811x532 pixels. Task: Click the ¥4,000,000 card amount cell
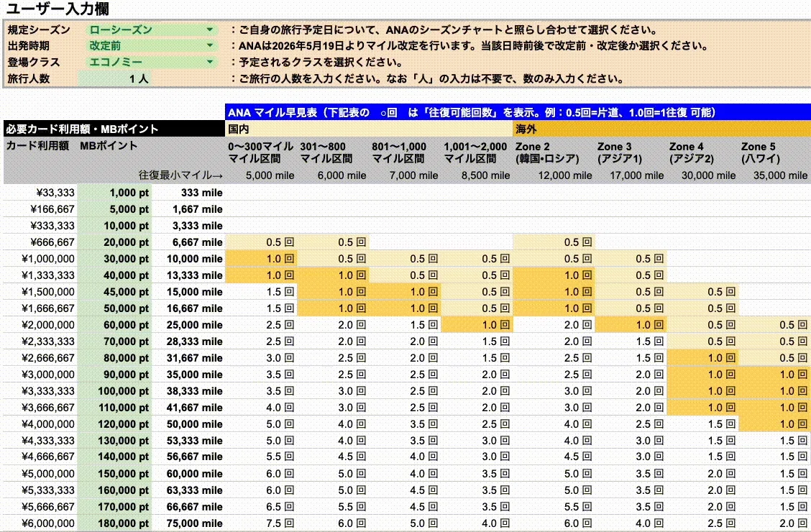(41, 424)
